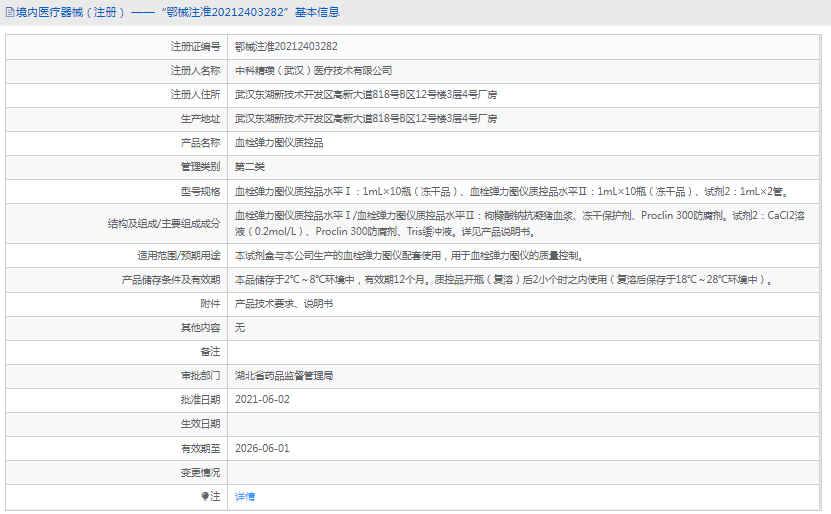This screenshot has width=831, height=514.
Task: Click the 变更情况 label cell
Action: click(x=117, y=472)
